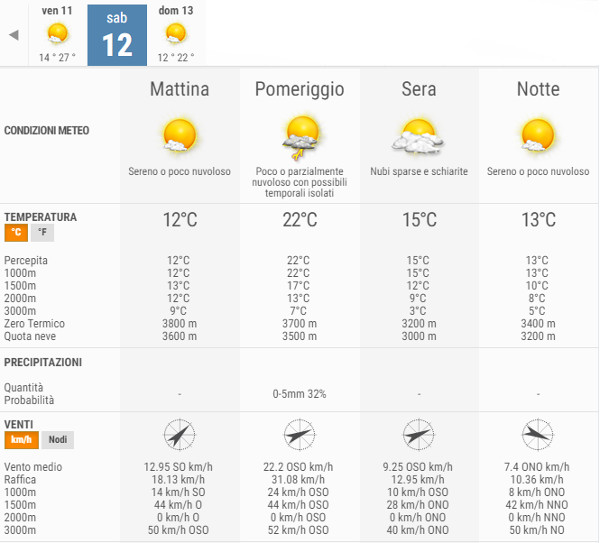The image size is (600, 543).
Task: Select the sab 12 day tab
Action: click(117, 35)
